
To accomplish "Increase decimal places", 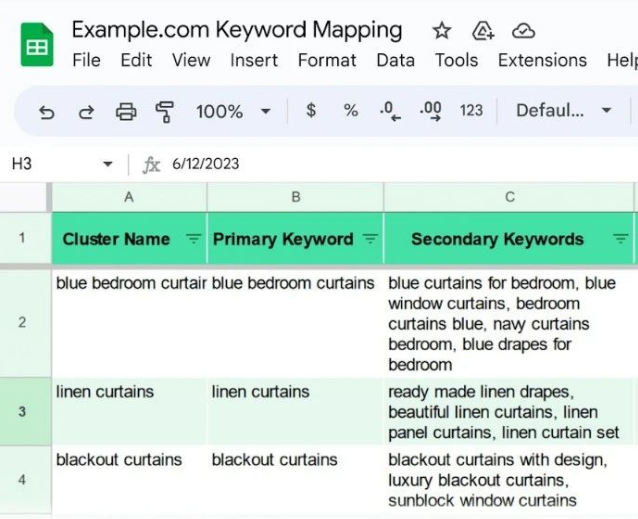I will coord(431,111).
